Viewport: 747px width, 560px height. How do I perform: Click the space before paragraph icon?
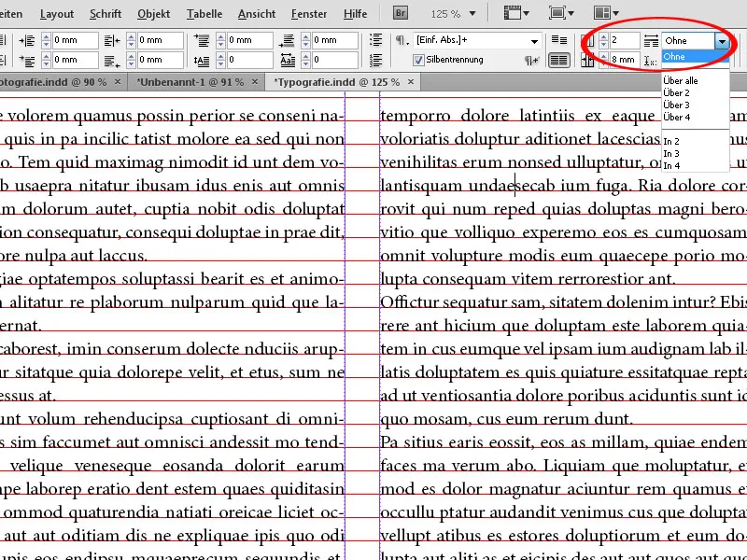point(202,40)
